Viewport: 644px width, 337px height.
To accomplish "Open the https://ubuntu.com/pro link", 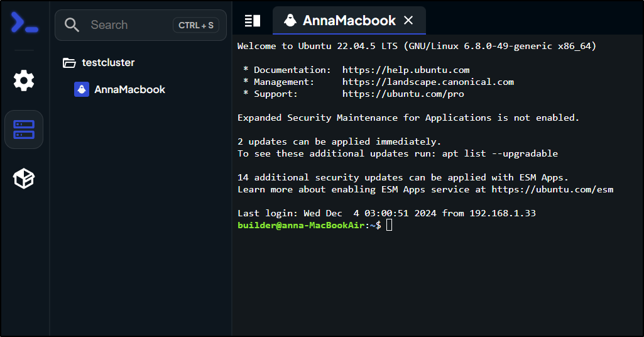I will pyautogui.click(x=403, y=94).
